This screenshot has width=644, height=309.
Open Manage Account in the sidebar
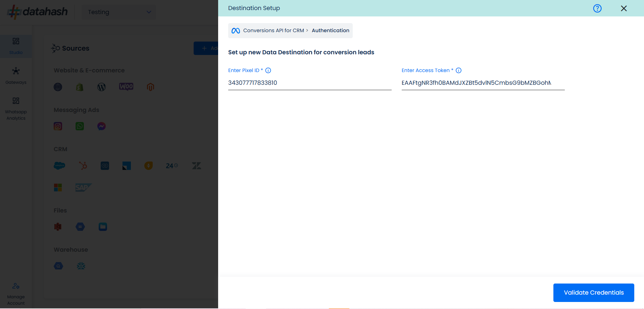(x=16, y=294)
